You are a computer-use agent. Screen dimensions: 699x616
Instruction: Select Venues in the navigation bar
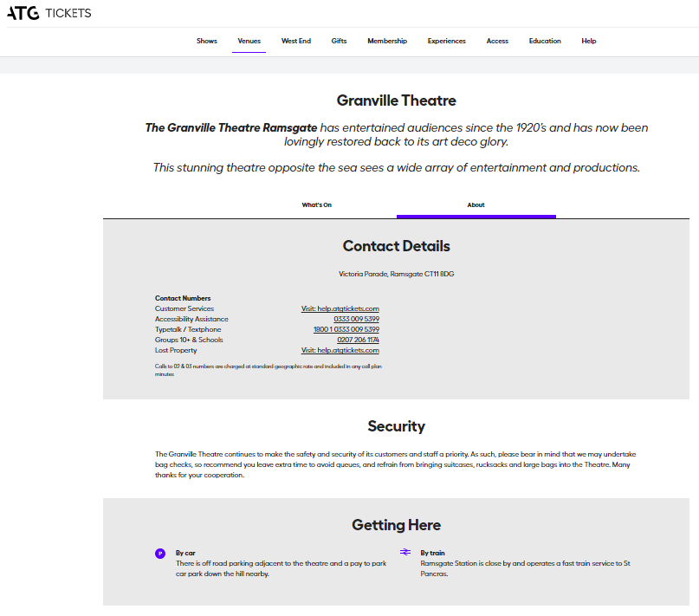coord(249,41)
